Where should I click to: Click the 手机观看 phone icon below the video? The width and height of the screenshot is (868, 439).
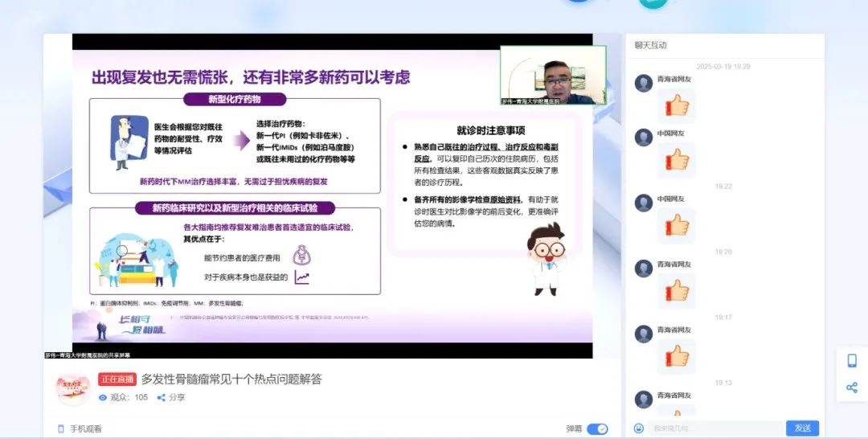[61, 429]
